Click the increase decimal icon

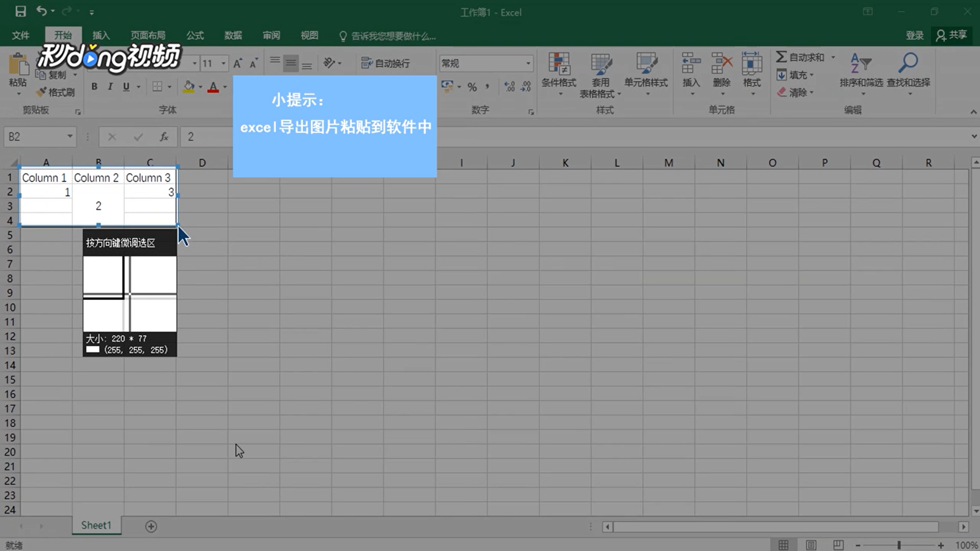(x=509, y=87)
